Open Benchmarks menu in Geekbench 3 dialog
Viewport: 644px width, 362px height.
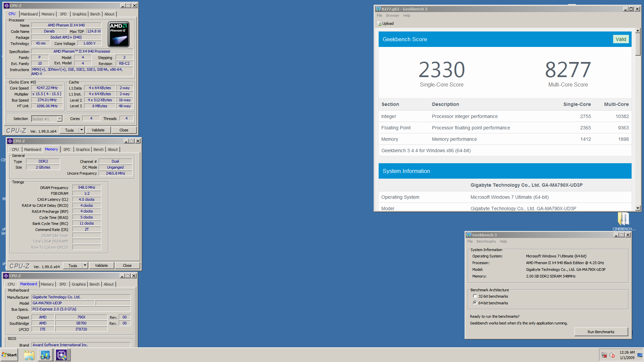point(486,241)
